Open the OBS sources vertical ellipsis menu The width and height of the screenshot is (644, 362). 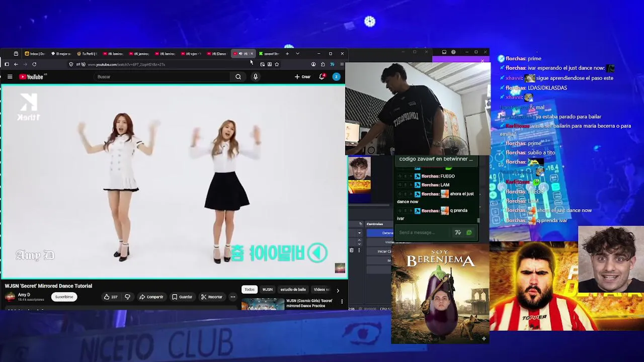click(359, 250)
